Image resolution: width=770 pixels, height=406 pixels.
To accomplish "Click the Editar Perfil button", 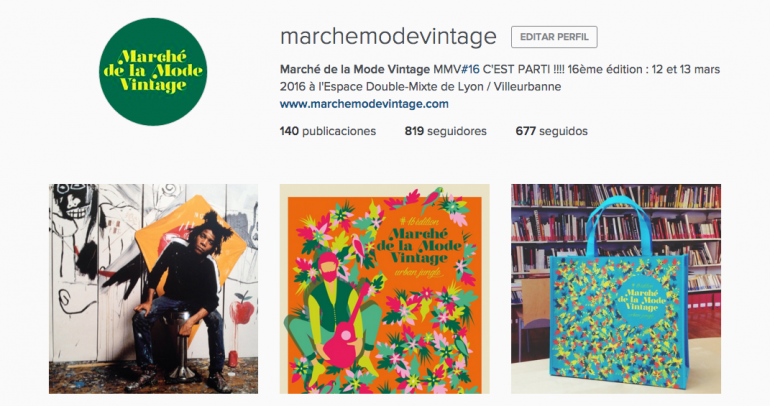I will (x=554, y=37).
